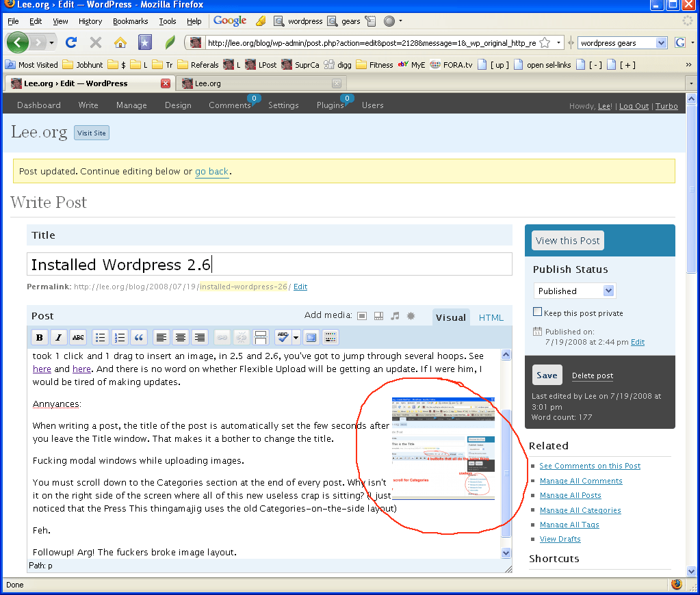Add other media via starburst icon
This screenshot has width=700, height=595.
click(411, 316)
